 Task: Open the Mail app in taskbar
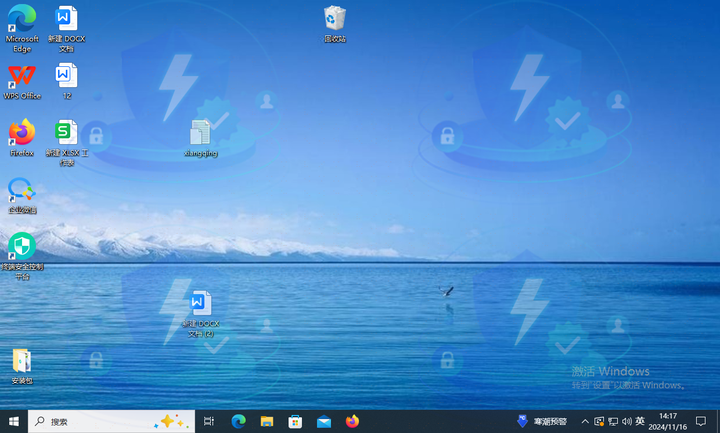pos(323,422)
